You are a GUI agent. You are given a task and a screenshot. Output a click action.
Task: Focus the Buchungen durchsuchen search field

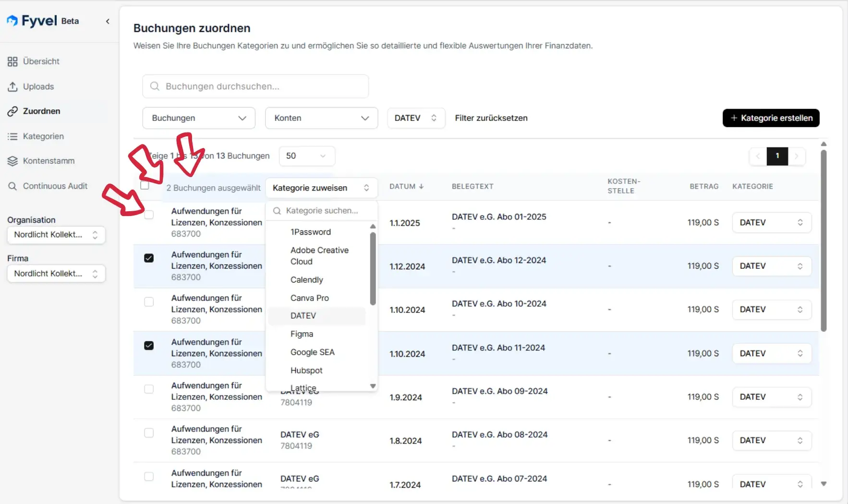coord(255,86)
